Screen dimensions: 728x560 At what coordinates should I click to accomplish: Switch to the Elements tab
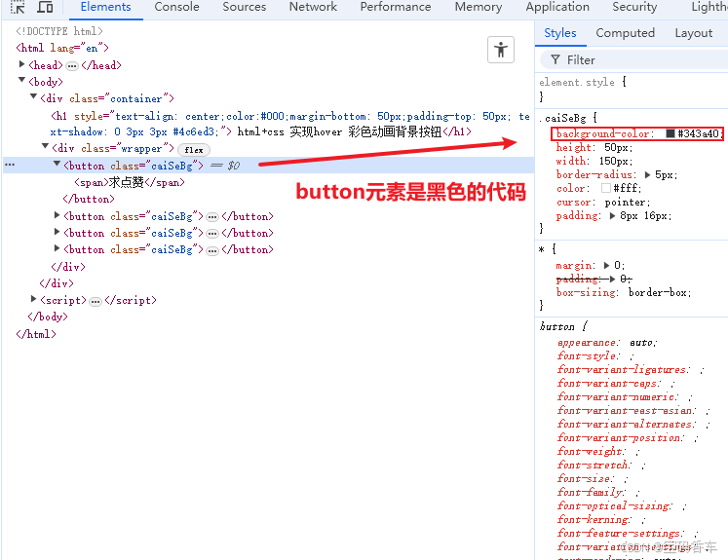[106, 7]
